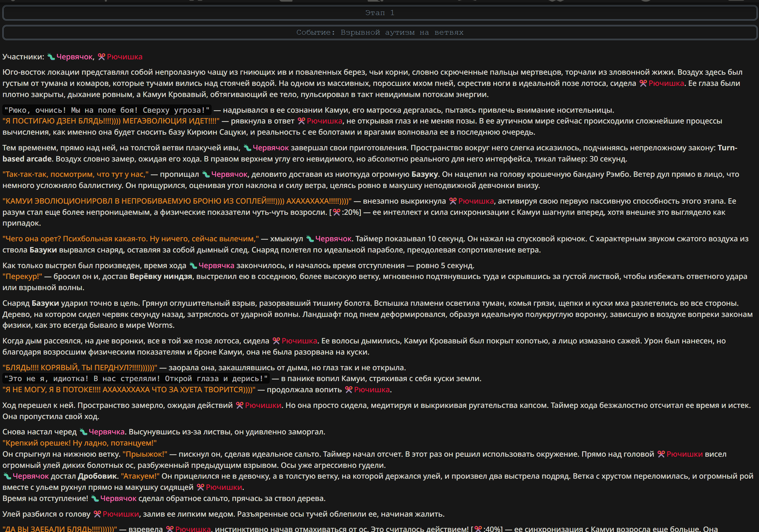Click the bold word "Дробовик"
Image resolution: width=759 pixels, height=532 pixels.
(x=97, y=476)
